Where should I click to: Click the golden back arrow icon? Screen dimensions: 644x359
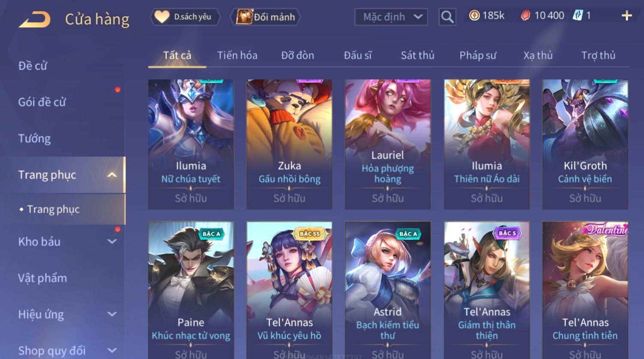[35, 19]
